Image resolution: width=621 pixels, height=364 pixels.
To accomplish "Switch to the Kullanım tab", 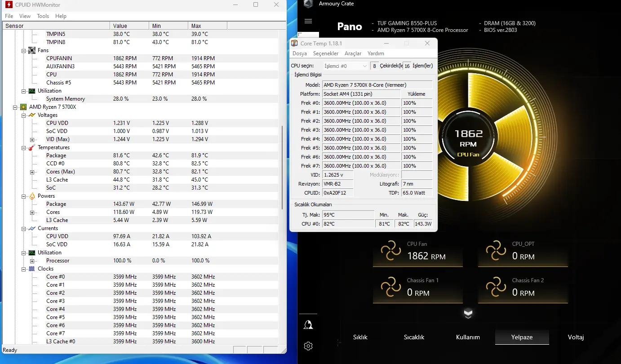I will [468, 337].
